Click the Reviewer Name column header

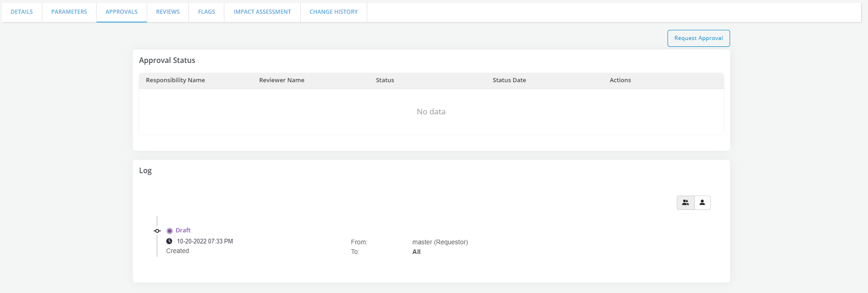tap(281, 80)
